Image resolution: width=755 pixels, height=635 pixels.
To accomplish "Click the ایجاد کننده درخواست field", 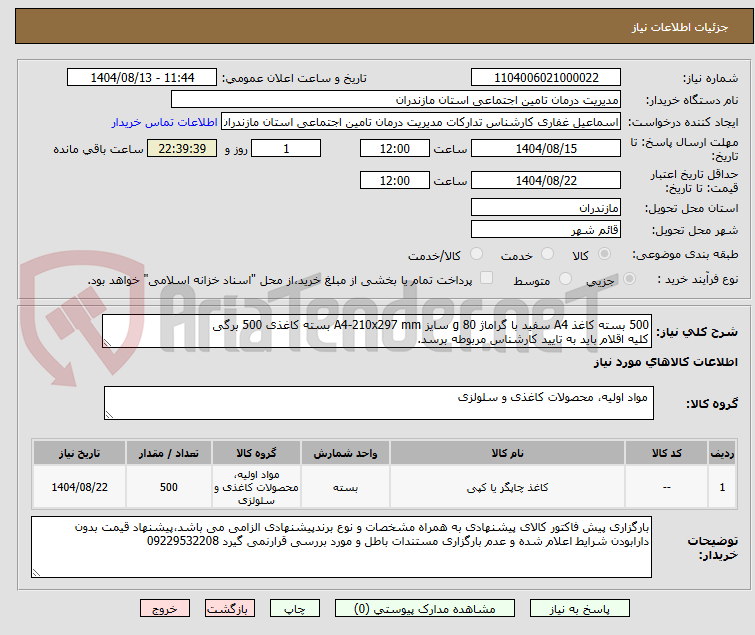I will click(x=421, y=122).
